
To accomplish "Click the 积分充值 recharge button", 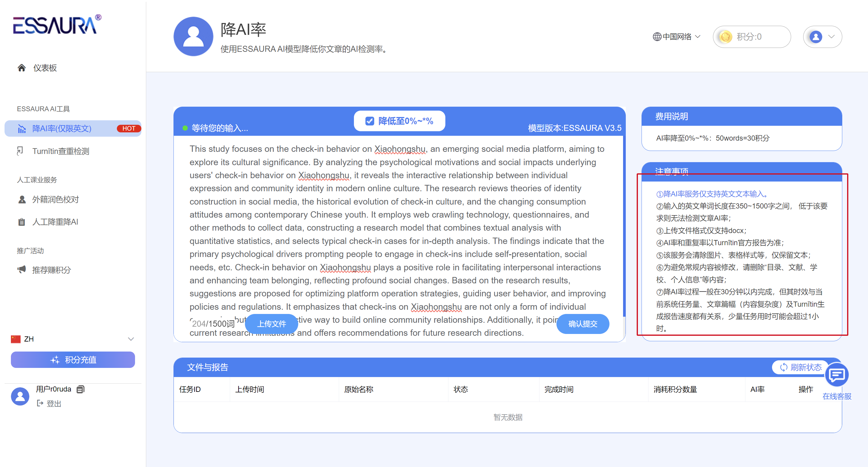I will click(x=73, y=360).
